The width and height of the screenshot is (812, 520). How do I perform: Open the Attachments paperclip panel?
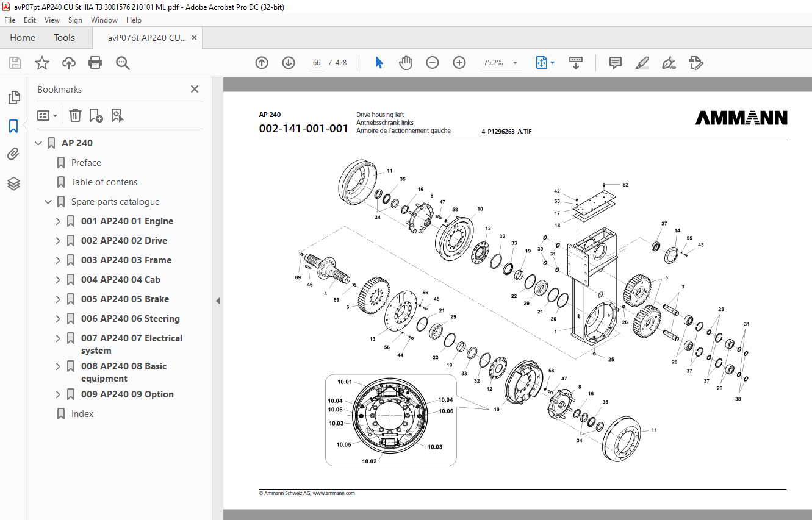[13, 154]
